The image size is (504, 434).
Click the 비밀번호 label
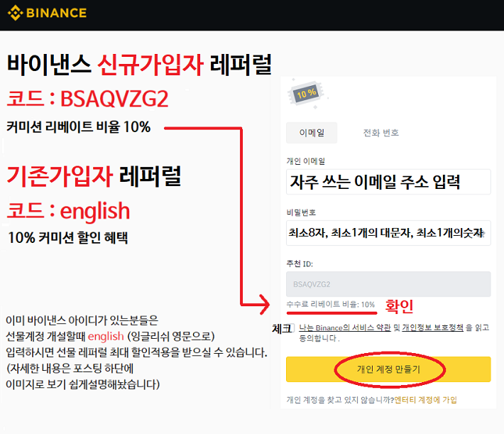coord(301,212)
